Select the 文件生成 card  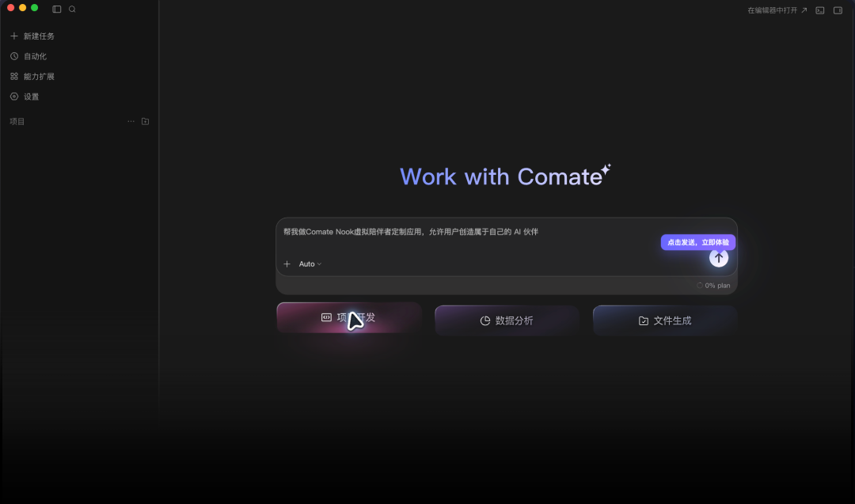click(x=665, y=320)
